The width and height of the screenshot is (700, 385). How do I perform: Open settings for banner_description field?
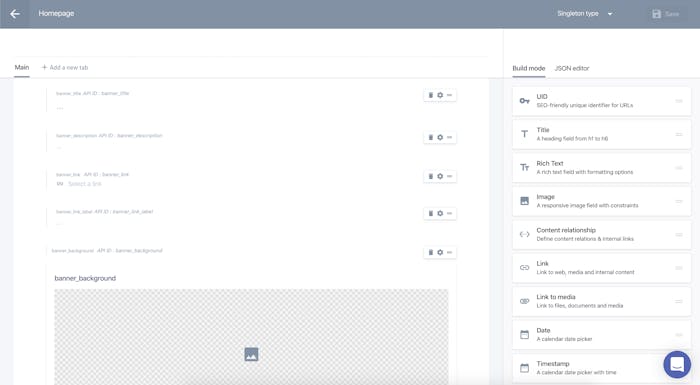coord(440,137)
